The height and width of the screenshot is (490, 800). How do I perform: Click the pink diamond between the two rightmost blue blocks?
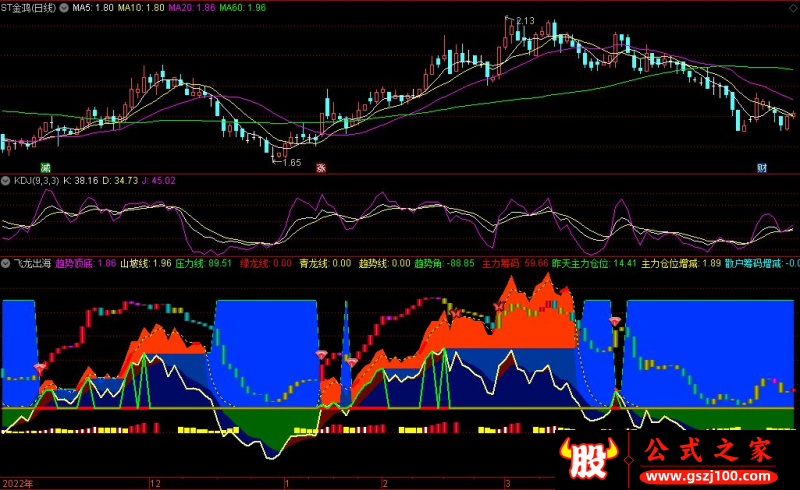pos(615,321)
